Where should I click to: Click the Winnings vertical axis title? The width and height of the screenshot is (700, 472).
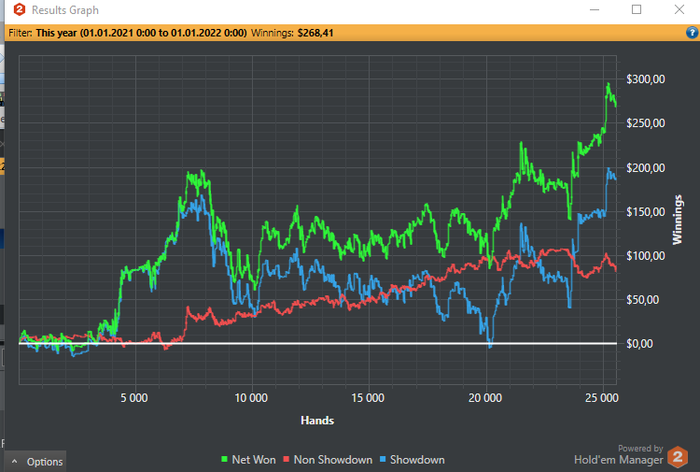point(678,220)
